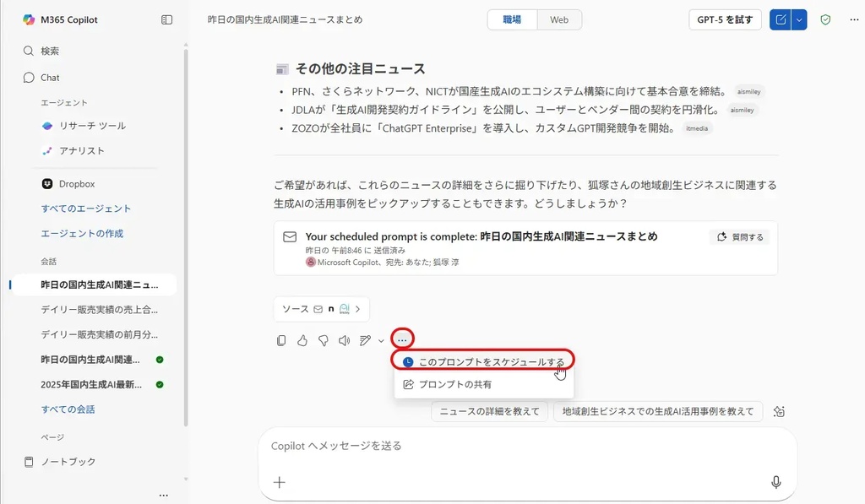Click the GPT-5 を試す button

pos(725,19)
